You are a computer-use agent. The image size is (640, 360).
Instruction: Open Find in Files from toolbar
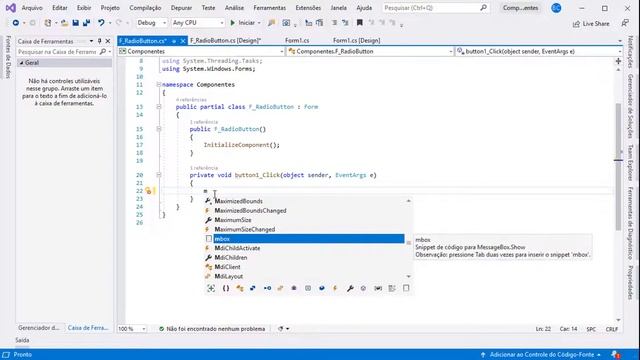(271, 23)
